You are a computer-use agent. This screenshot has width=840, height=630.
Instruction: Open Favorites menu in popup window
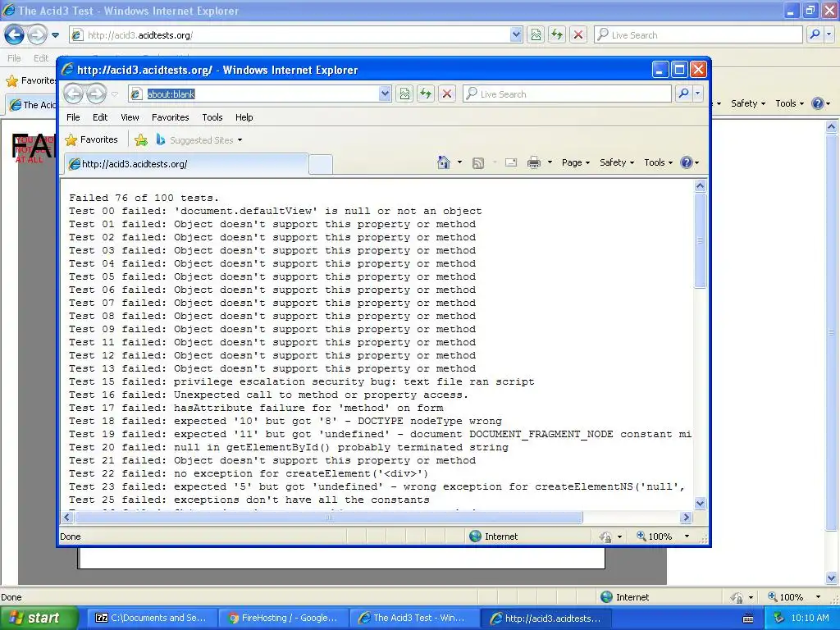(x=171, y=117)
